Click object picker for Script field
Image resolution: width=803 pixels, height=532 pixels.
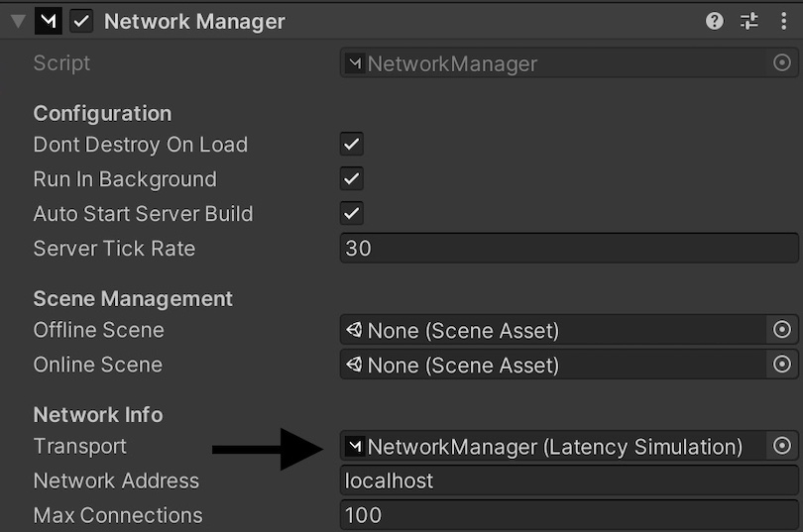click(x=781, y=63)
